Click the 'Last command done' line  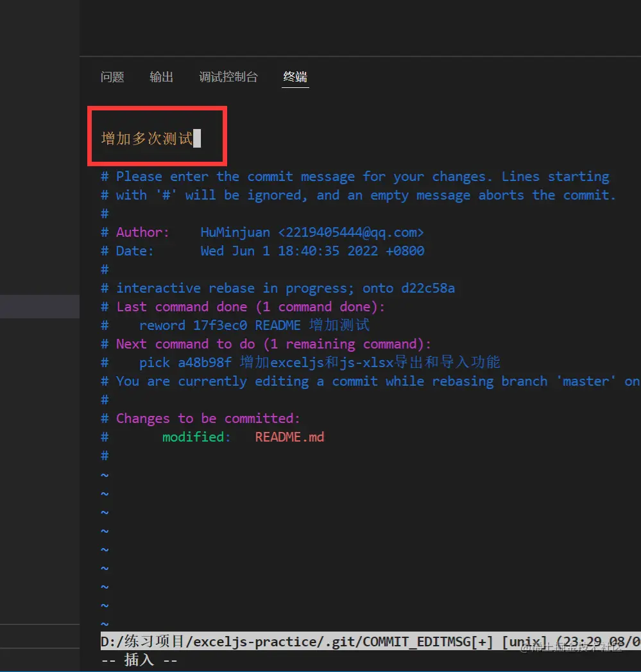pos(243,307)
